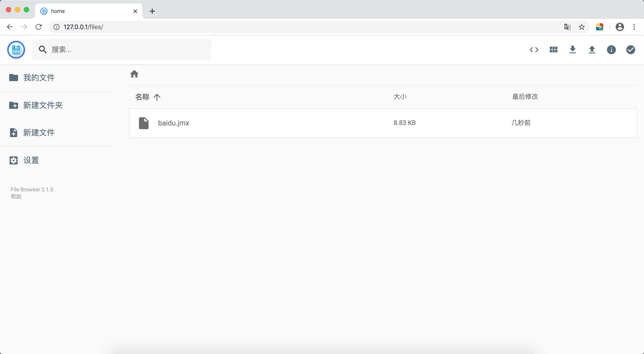
Task: Click the name sort arrow
Action: pyautogui.click(x=157, y=97)
